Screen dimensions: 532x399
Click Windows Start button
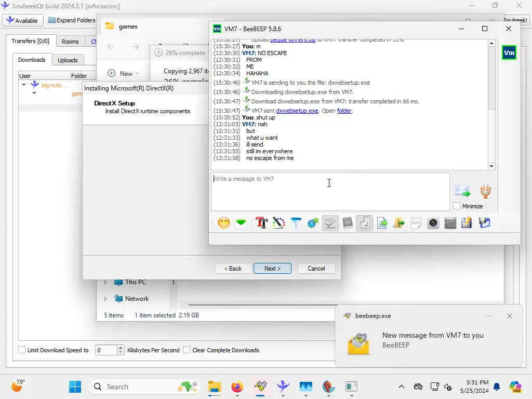coord(75,387)
